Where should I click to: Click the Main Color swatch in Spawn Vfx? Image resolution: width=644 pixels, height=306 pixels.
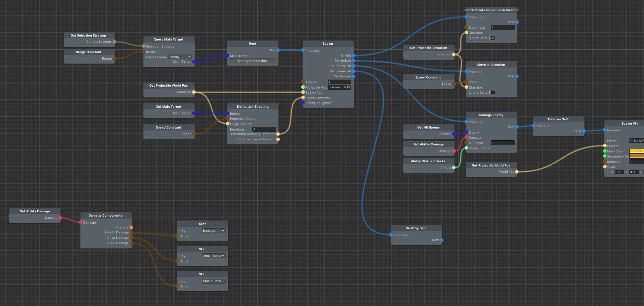[637, 151]
